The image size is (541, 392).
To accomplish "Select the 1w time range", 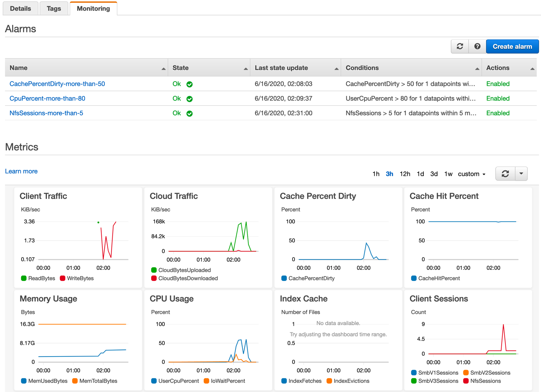I will tap(448, 174).
